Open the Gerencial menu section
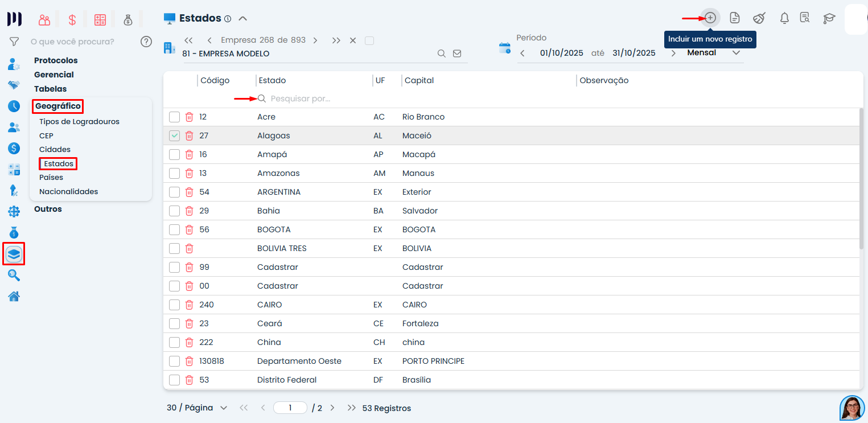This screenshot has width=868, height=423. click(x=54, y=75)
